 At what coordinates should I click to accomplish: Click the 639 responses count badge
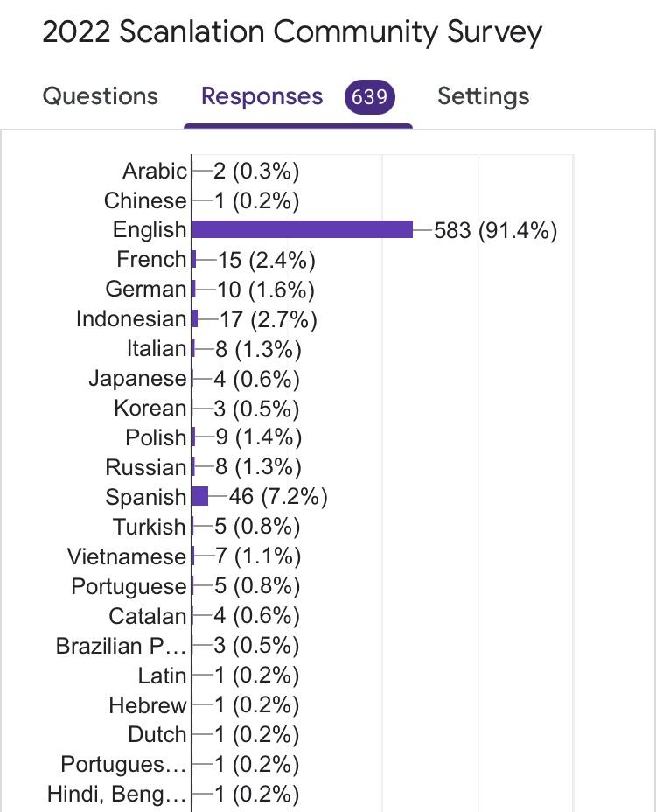[x=370, y=97]
